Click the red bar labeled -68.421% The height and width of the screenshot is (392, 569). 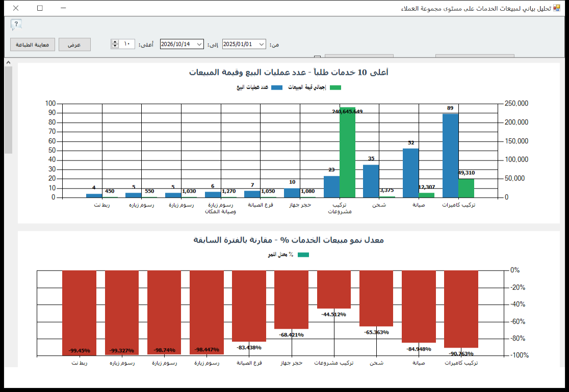292,299
